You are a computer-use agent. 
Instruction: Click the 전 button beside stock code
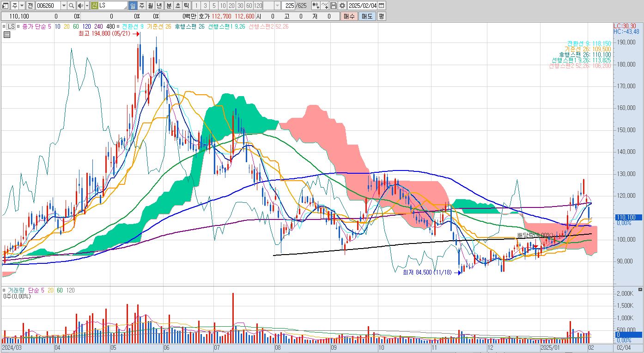[x=30, y=6]
